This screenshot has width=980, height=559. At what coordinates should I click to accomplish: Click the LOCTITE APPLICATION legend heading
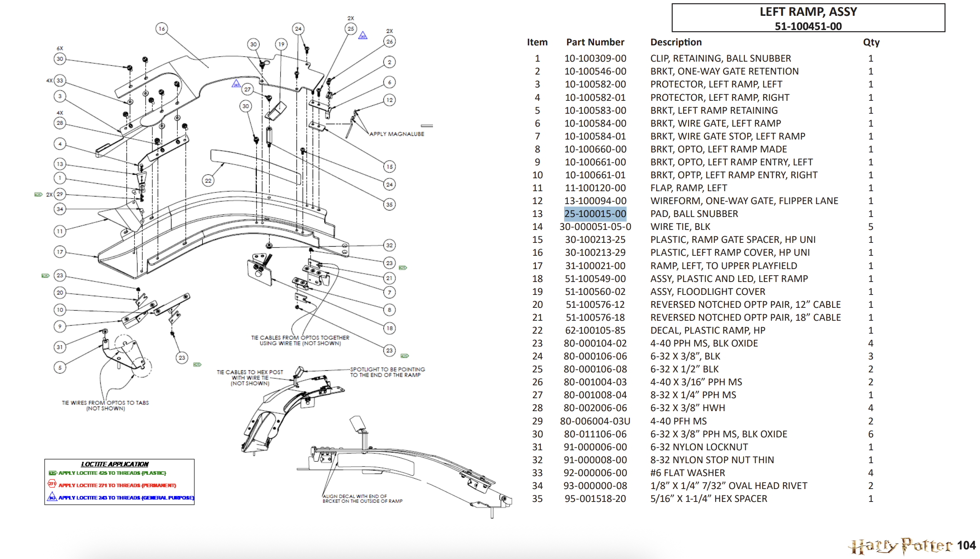115,464
